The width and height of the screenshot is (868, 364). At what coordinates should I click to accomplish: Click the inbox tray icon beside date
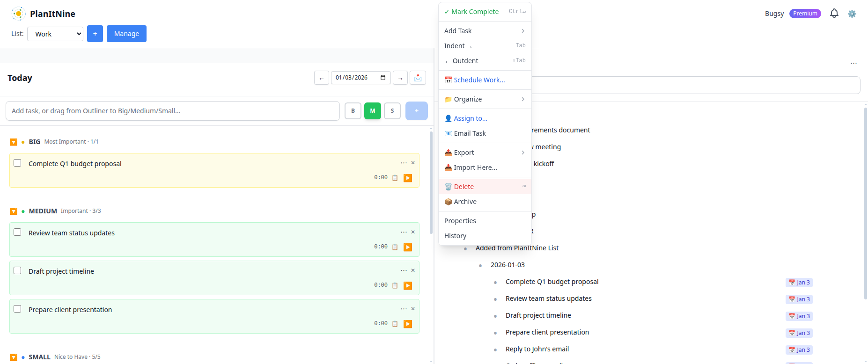418,78
